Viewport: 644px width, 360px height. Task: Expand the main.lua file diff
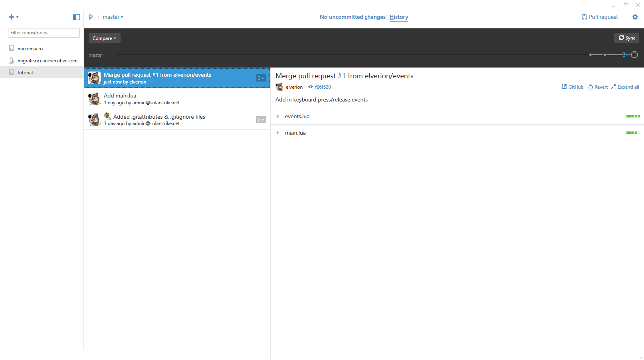pos(278,133)
